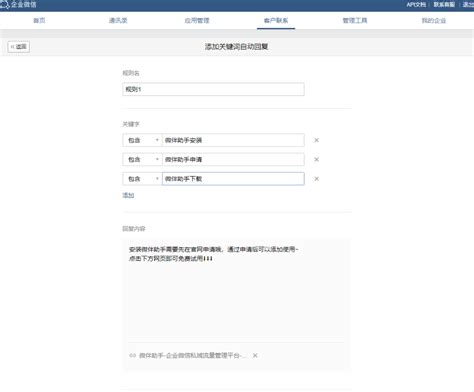The height and width of the screenshot is (392, 474).
Task: Click the 规则名 label
Action: (x=131, y=73)
